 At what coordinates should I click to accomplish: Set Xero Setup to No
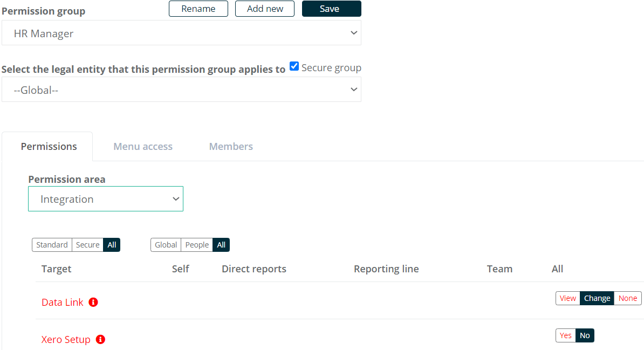(585, 335)
